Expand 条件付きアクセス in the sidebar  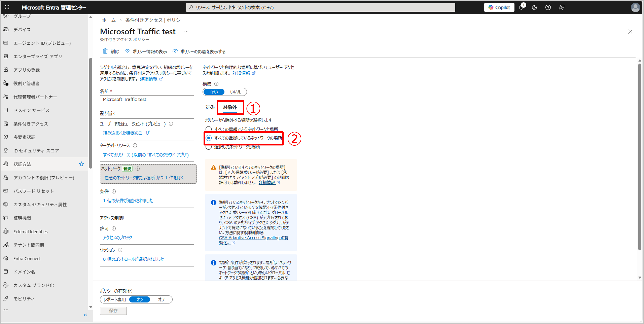coord(31,124)
